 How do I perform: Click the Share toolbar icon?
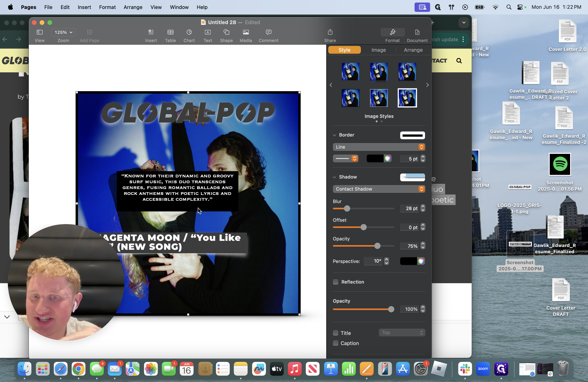(330, 32)
